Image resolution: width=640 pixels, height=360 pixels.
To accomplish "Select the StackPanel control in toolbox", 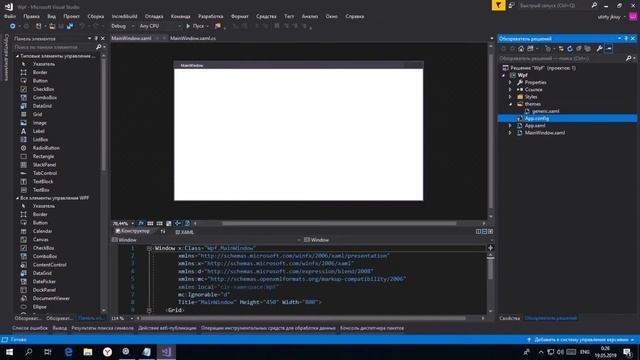I will 44,164.
